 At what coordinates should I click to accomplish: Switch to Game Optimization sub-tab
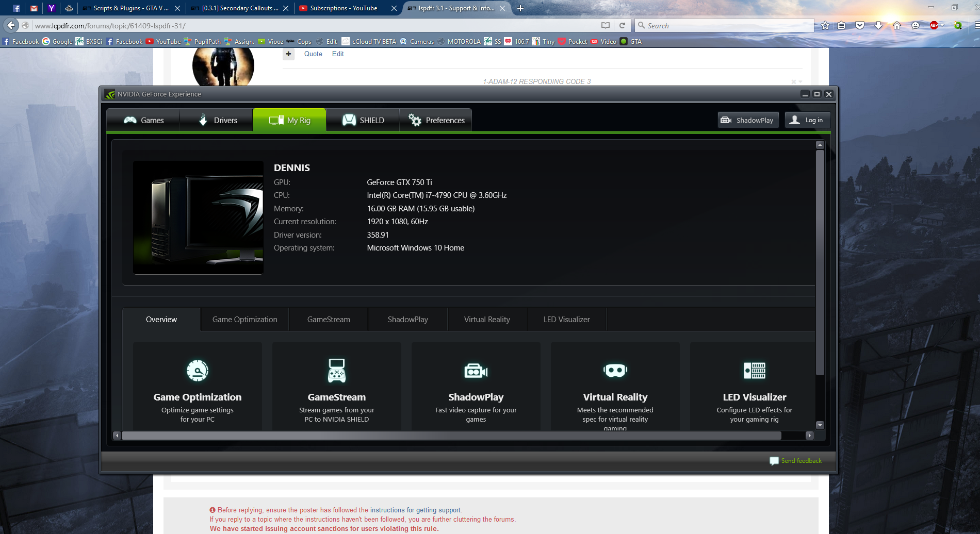coord(244,320)
